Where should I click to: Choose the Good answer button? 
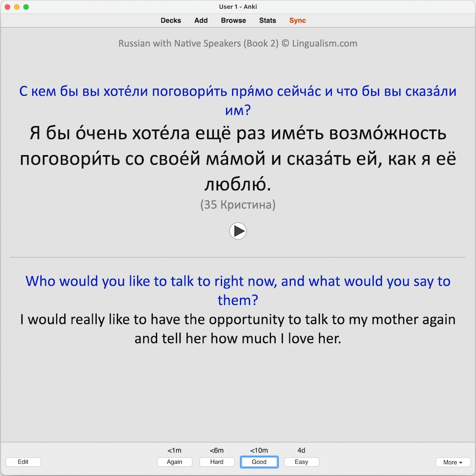click(x=259, y=462)
